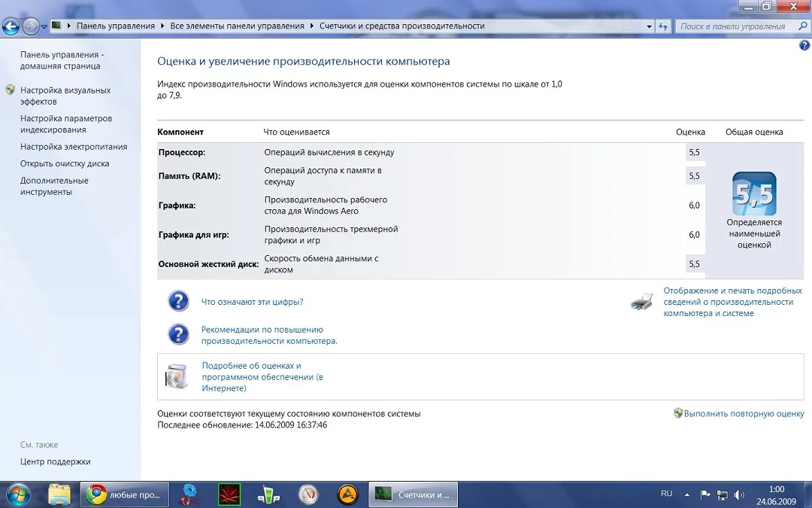Viewport: 812px width, 508px height.
Task: Open help via blue question icon
Action: pos(804,46)
